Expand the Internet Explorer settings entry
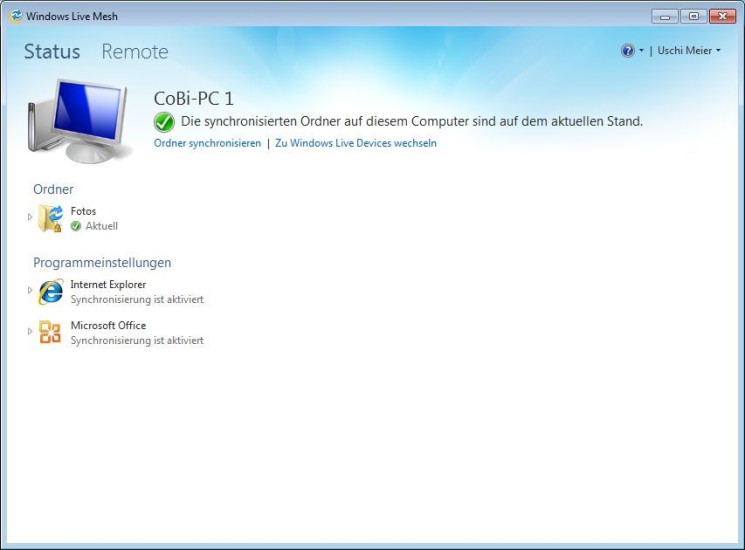 [30, 290]
